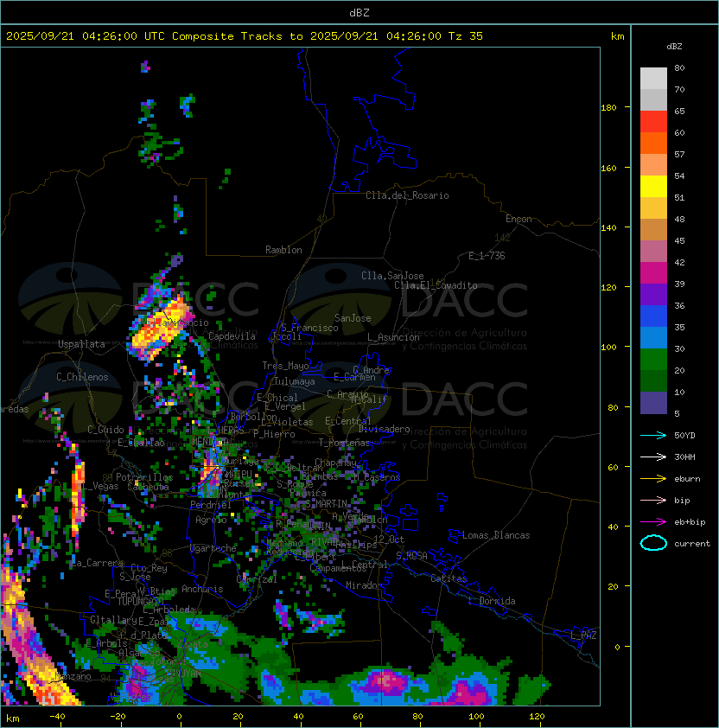Screen dimensions: 719x728
Task: Click the magenta eb+bip arrow icon
Action: pyautogui.click(x=653, y=522)
